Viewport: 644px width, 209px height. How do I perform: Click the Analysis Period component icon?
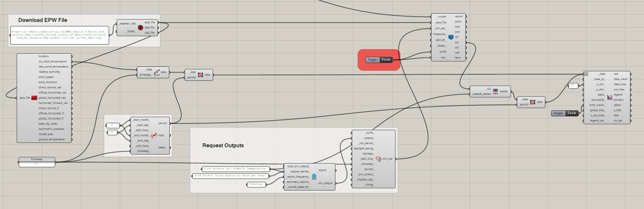coord(154,135)
